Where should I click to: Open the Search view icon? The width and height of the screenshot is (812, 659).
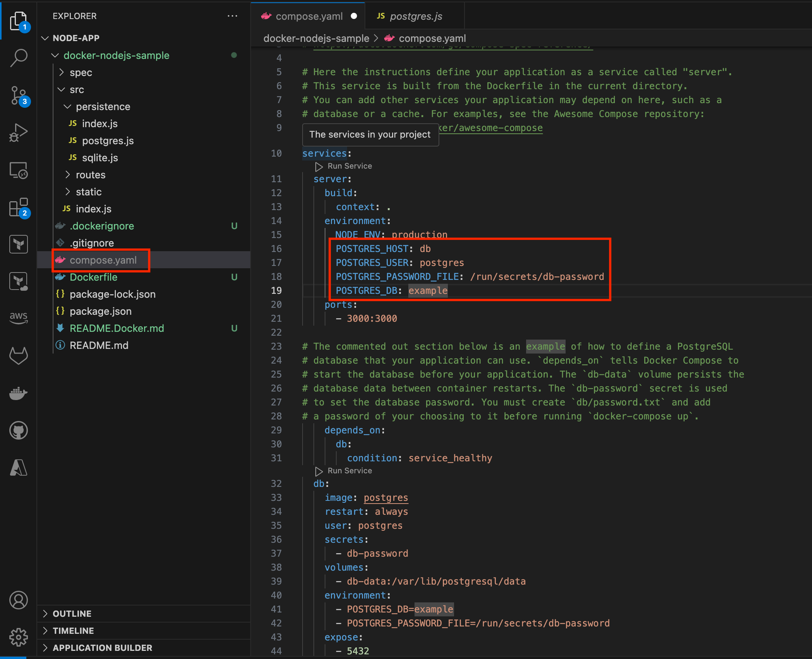pyautogui.click(x=18, y=58)
